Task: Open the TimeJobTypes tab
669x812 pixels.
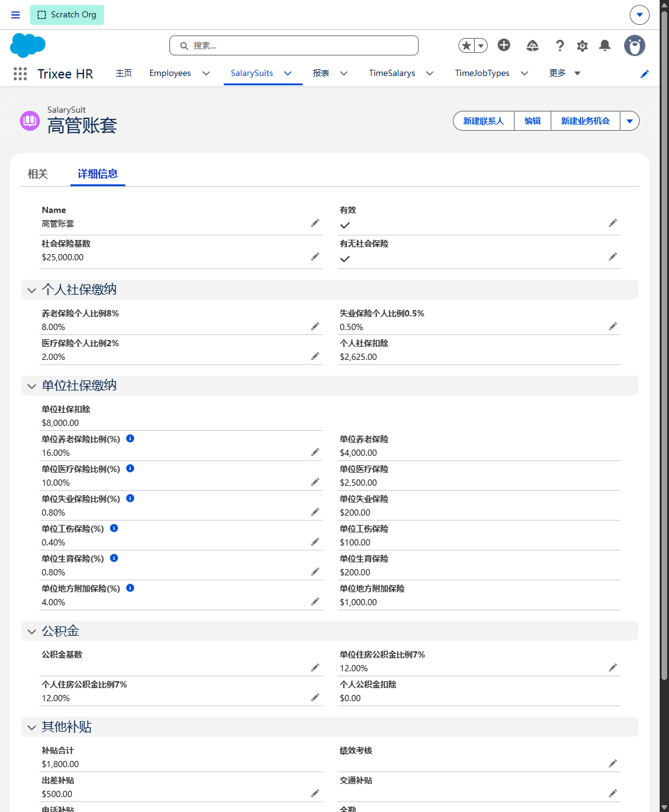Action: coord(482,73)
